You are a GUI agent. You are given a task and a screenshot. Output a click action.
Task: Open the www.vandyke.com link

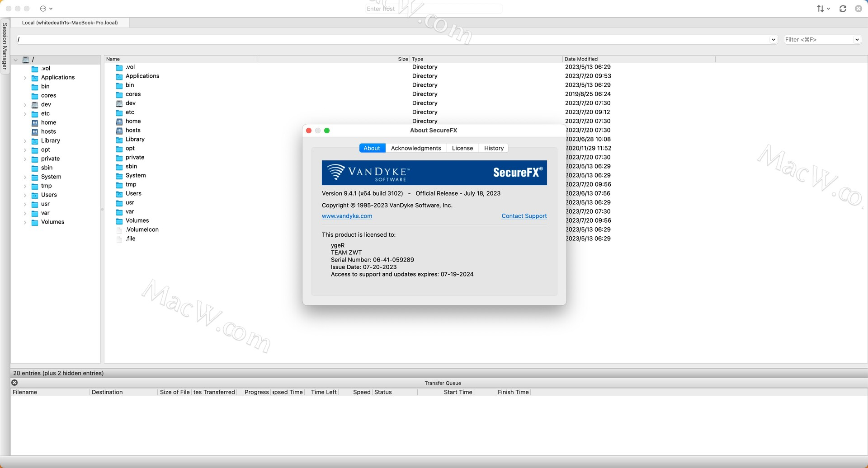click(347, 216)
